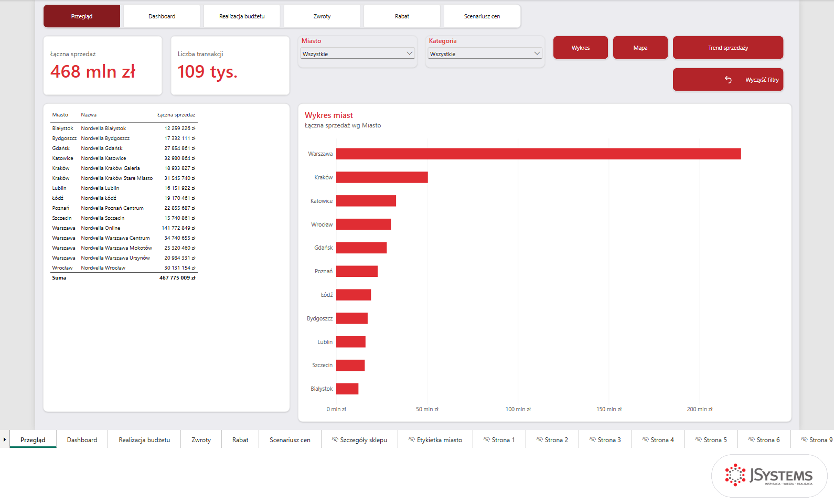Click the page tabs scroll arrow on the left

pos(5,439)
